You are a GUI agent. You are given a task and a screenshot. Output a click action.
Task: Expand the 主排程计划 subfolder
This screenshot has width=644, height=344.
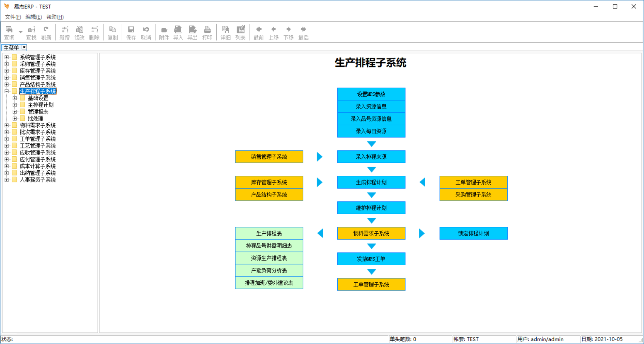[x=15, y=105]
